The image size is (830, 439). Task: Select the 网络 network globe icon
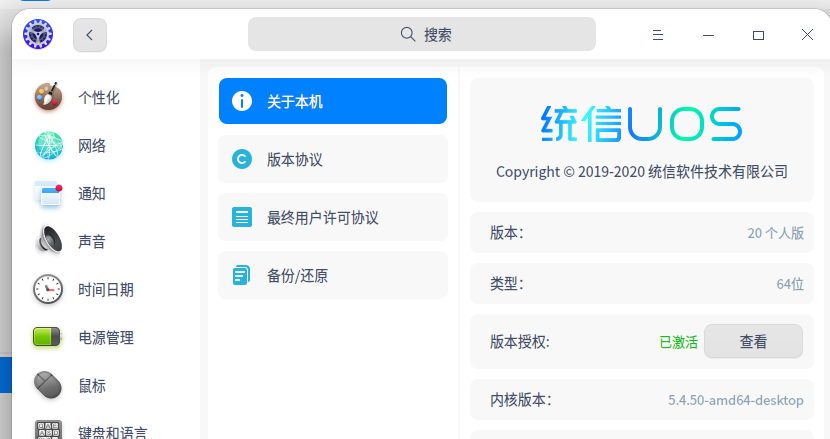click(x=48, y=146)
